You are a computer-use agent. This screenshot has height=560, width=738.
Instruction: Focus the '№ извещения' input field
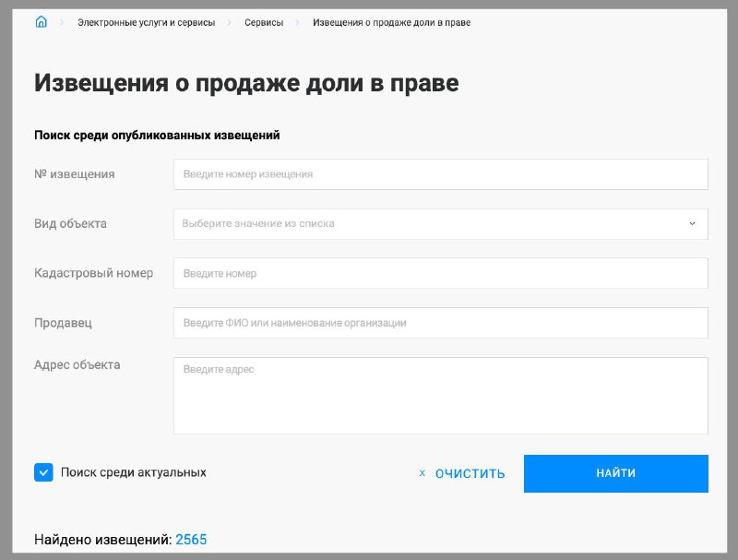click(441, 174)
